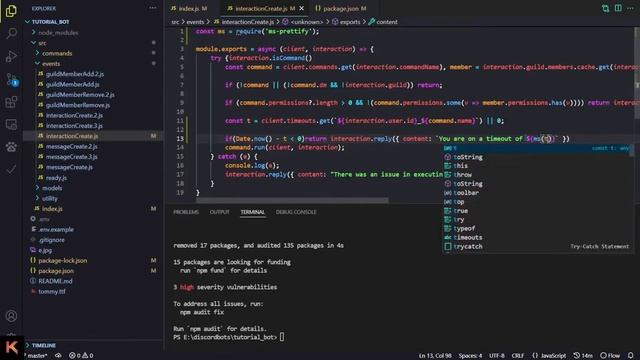
Task: Click 'events' breadcrumb segment
Action: [195, 22]
